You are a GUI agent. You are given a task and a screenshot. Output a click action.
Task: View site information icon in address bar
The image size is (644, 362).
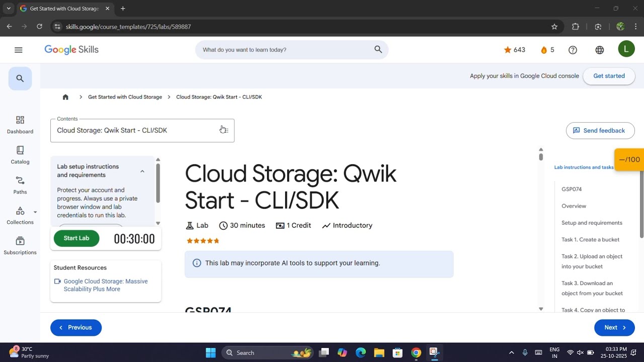point(57,27)
